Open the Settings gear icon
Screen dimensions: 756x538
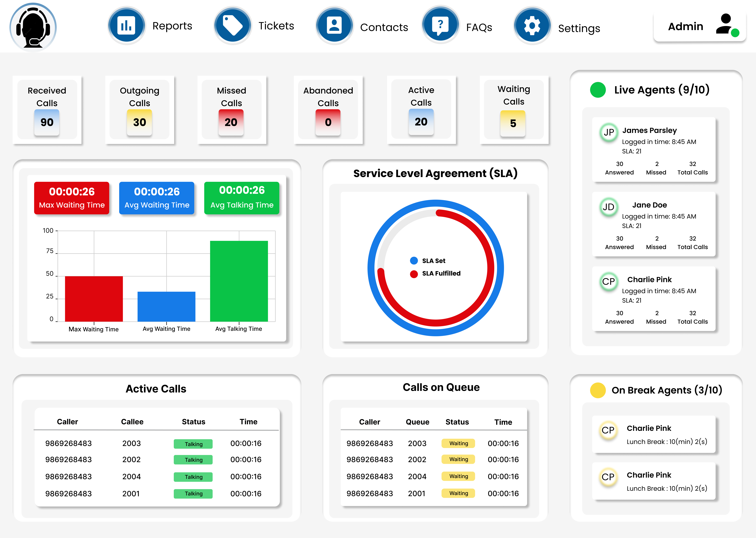(x=532, y=25)
